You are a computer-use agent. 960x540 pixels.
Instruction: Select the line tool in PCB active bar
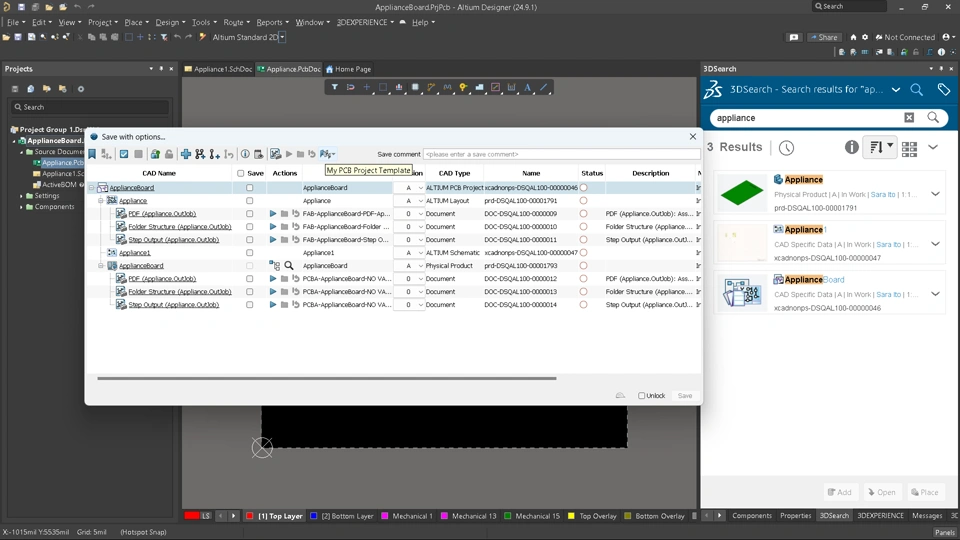(x=543, y=88)
